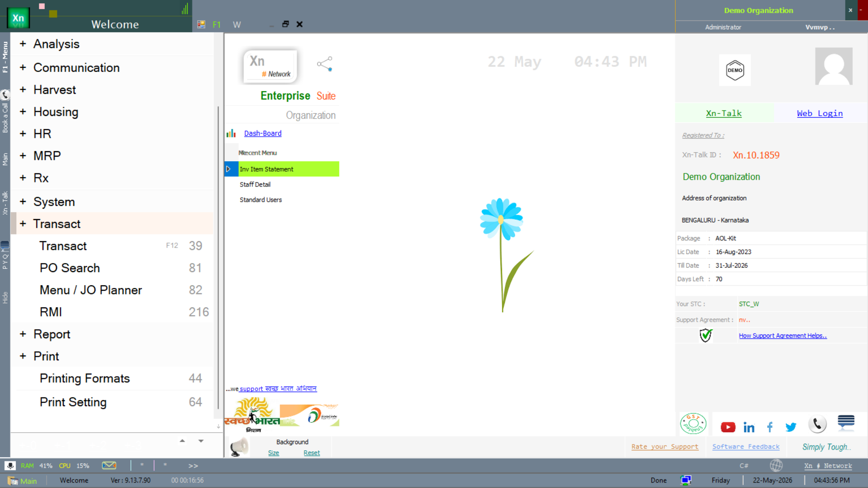The height and width of the screenshot is (488, 868).
Task: Open the Dash-Board link
Action: [x=263, y=133]
